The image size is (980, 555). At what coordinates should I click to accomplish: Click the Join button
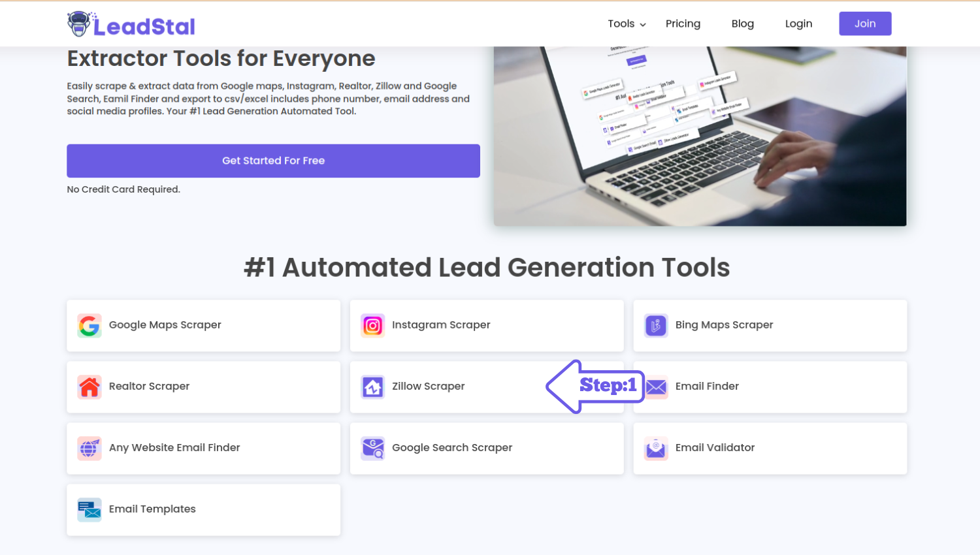pyautogui.click(x=865, y=24)
